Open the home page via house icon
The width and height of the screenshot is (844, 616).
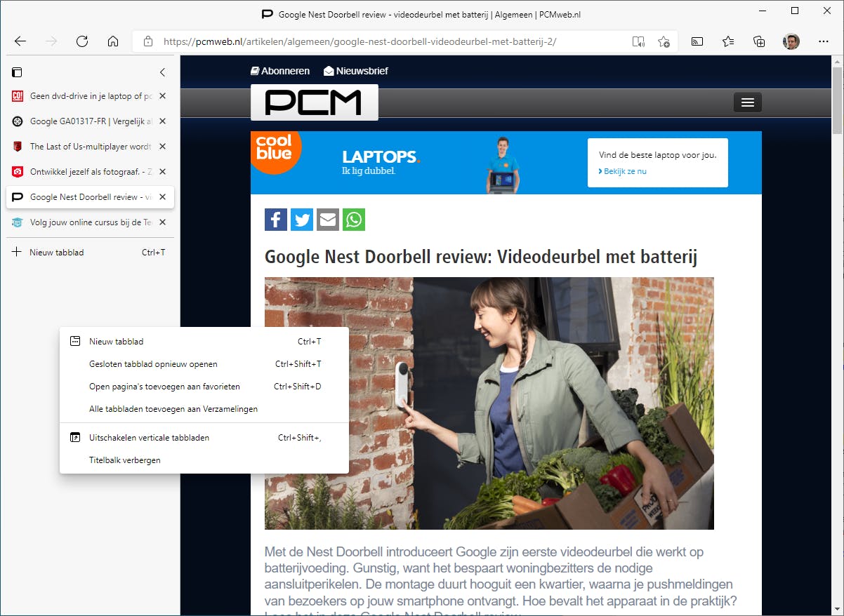tap(113, 41)
